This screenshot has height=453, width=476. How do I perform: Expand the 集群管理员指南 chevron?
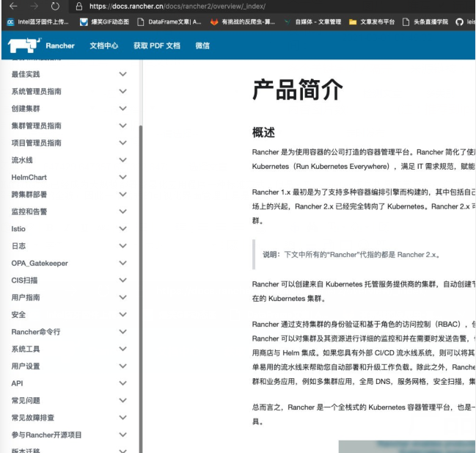(122, 126)
